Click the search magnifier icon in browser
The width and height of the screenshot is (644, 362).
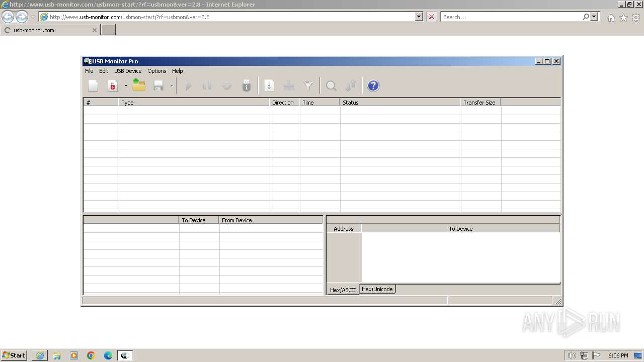pyautogui.click(x=586, y=17)
